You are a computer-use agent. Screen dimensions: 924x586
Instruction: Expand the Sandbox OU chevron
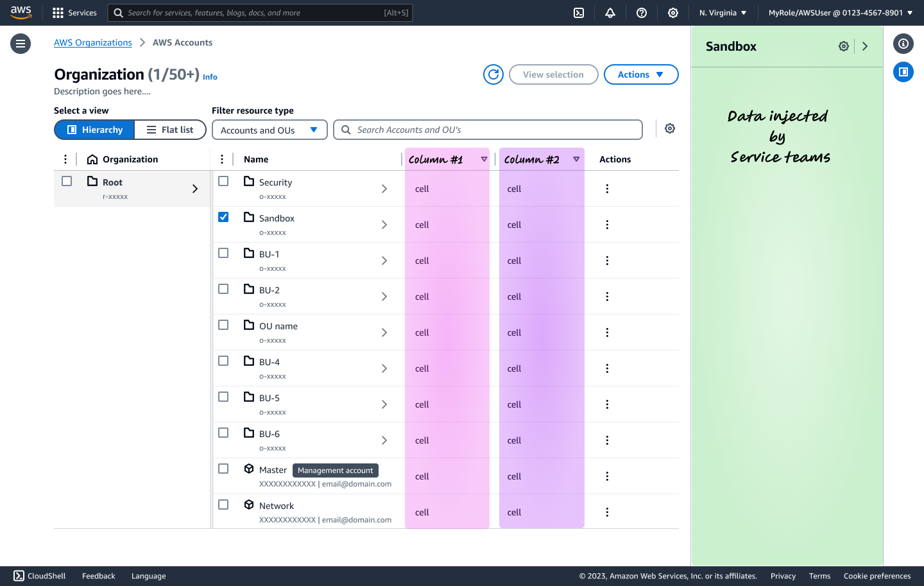(x=384, y=225)
